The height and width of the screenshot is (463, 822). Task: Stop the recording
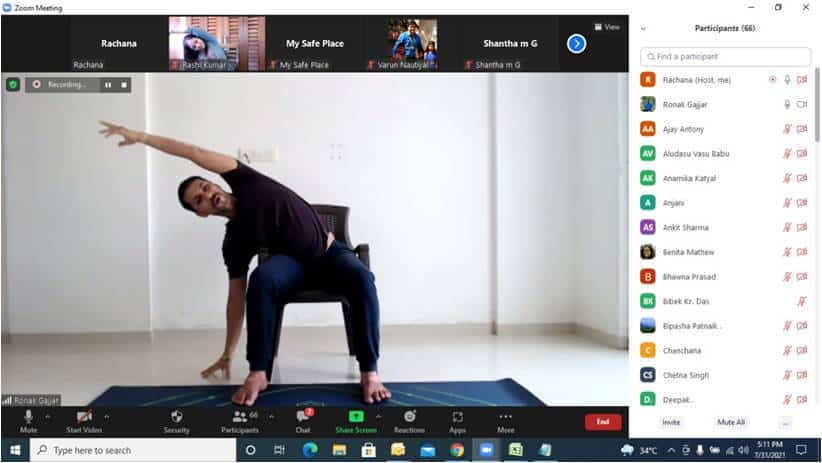124,85
